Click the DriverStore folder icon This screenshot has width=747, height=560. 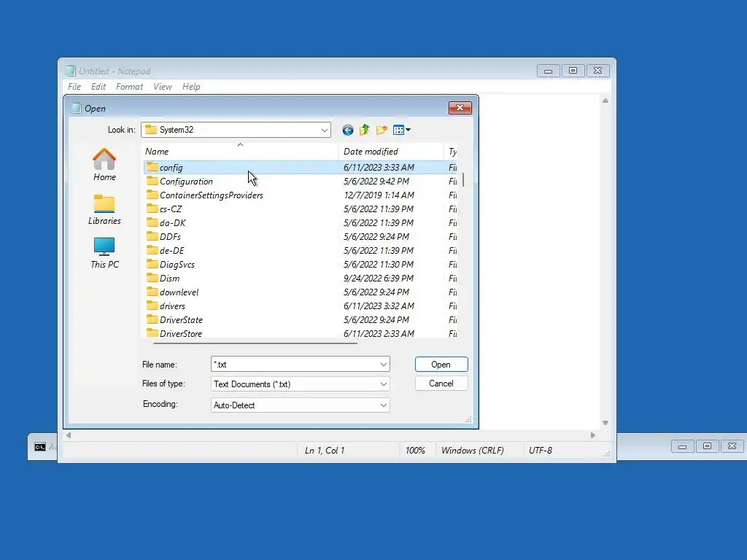152,332
